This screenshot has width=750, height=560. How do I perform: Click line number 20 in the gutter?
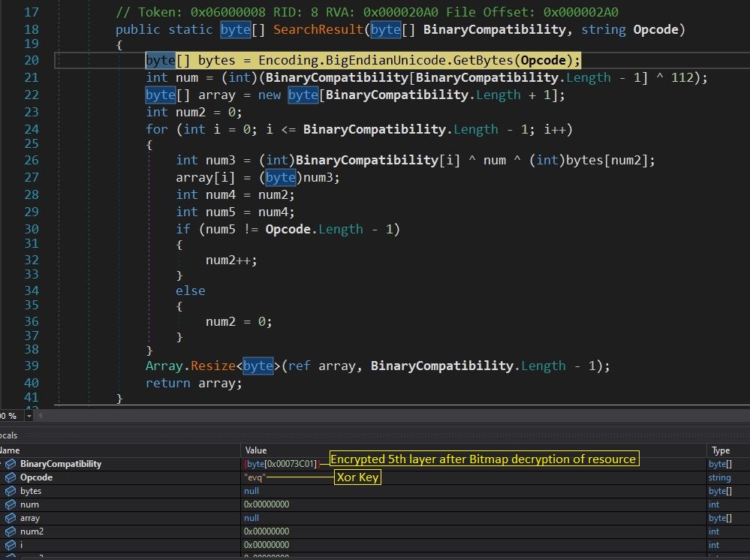pos(32,60)
